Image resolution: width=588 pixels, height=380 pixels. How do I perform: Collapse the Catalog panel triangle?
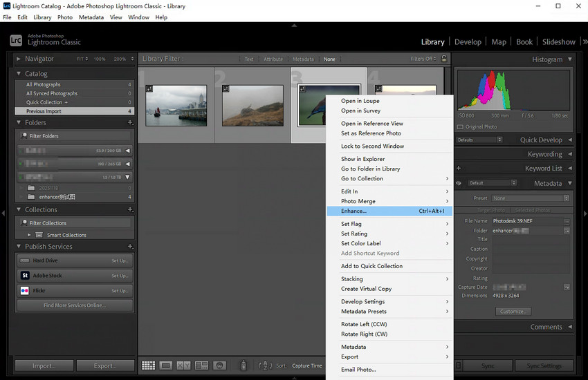(x=19, y=73)
